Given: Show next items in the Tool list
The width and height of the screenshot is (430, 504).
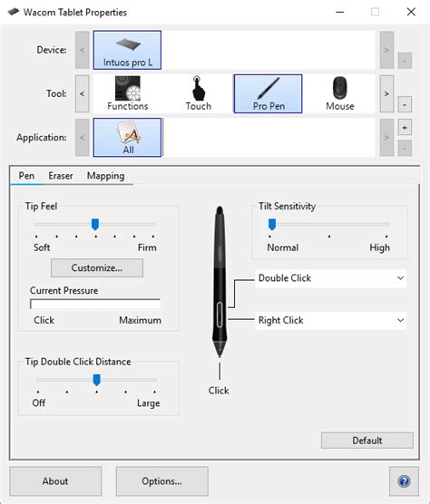Looking at the screenshot, I should [x=386, y=93].
